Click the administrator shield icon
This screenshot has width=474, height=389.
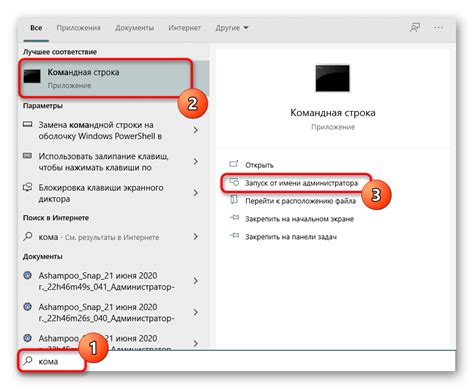(234, 182)
